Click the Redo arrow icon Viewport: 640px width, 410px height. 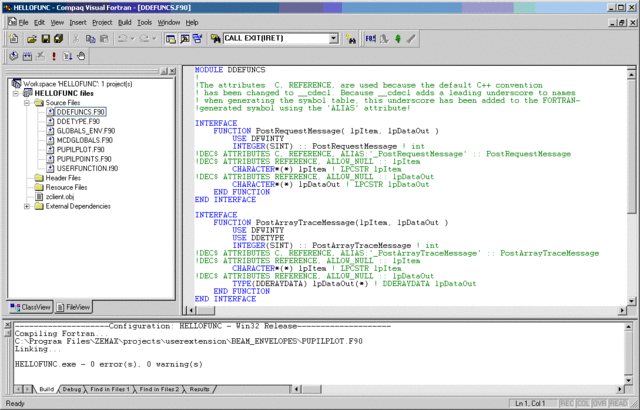(x=144, y=39)
